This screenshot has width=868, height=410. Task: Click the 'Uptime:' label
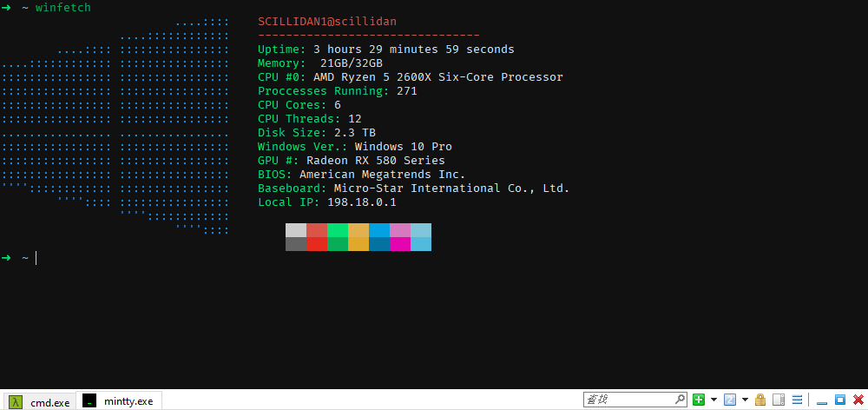tap(282, 50)
